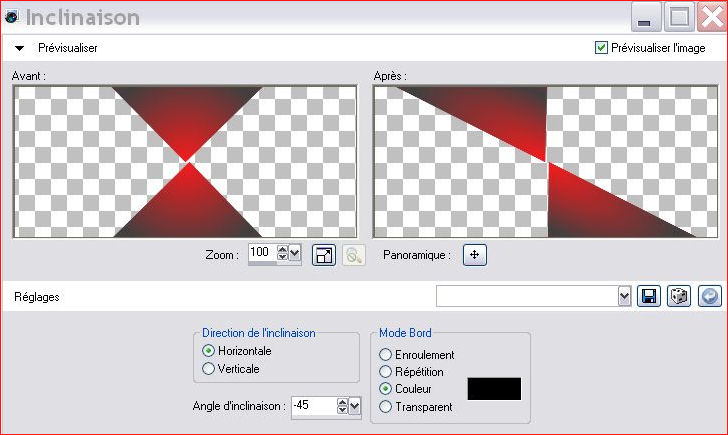Toggle the Prévisualiser l'image checkbox
The width and height of the screenshot is (728, 435).
(x=601, y=47)
